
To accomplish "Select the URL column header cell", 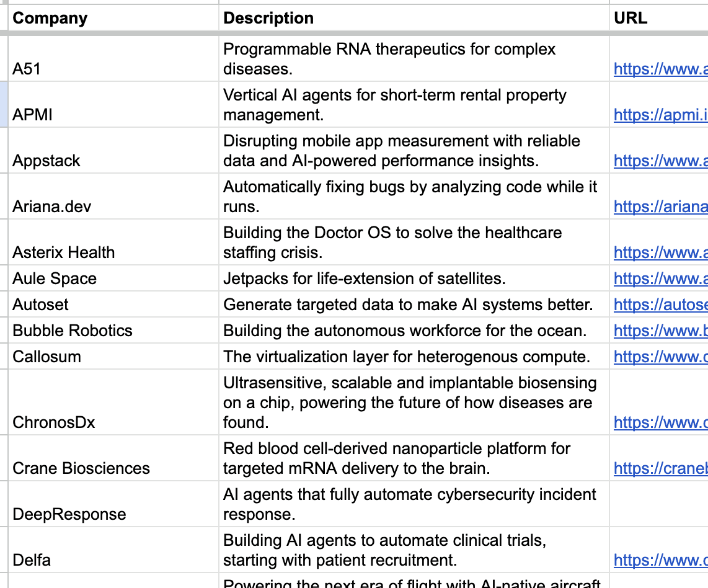I will point(659,18).
